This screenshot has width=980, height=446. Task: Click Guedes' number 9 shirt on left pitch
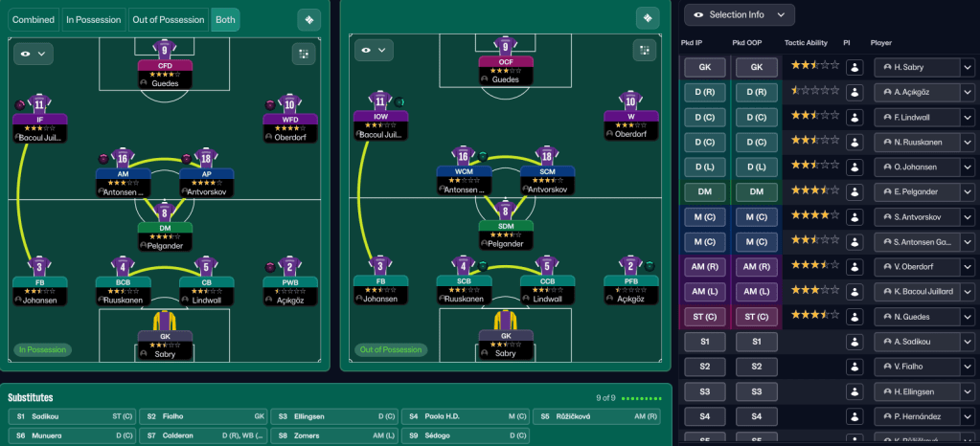pos(165,48)
